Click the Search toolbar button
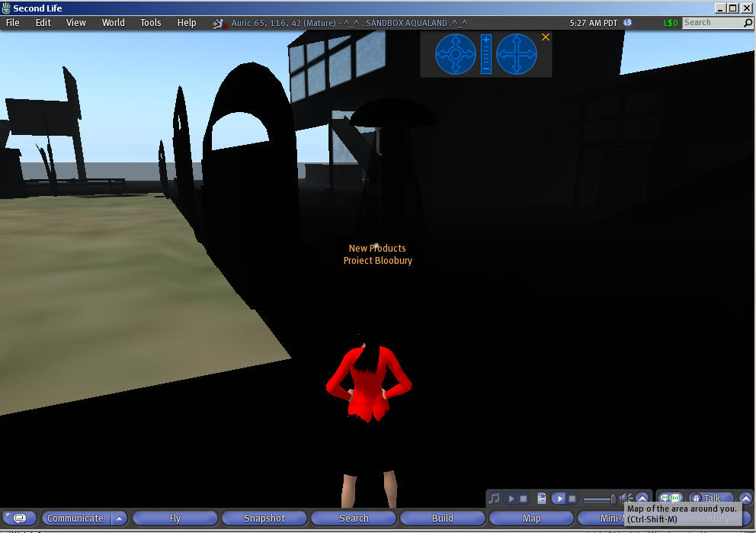 click(x=354, y=518)
